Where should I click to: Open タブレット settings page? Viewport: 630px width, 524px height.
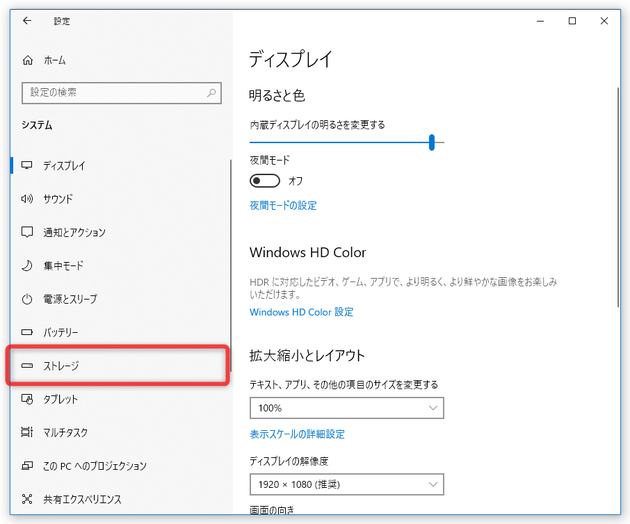pos(121,399)
